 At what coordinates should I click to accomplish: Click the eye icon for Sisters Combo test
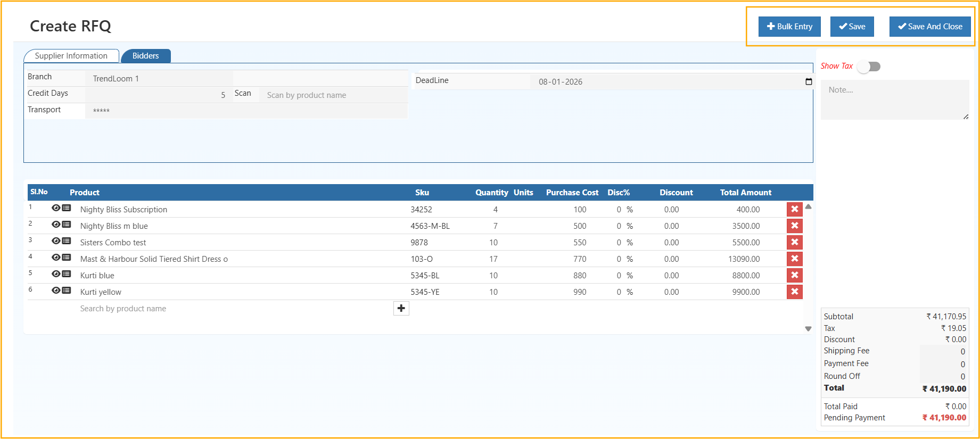pyautogui.click(x=56, y=241)
